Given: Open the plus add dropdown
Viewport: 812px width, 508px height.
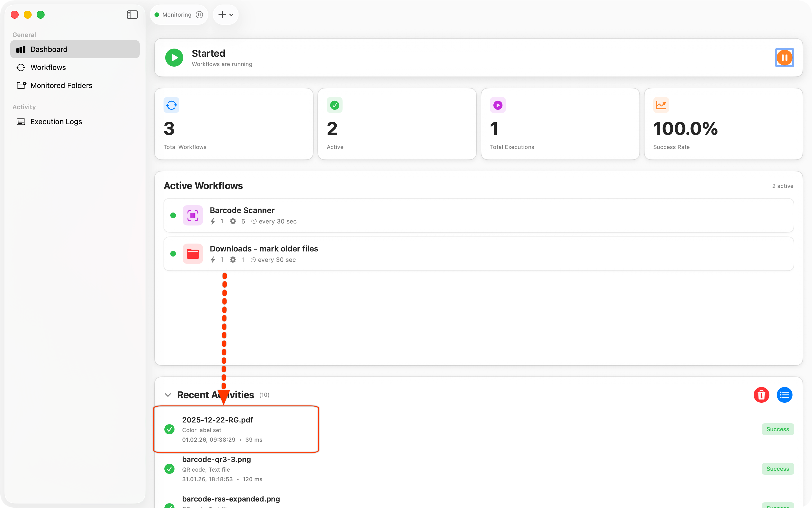Looking at the screenshot, I should click(x=226, y=15).
